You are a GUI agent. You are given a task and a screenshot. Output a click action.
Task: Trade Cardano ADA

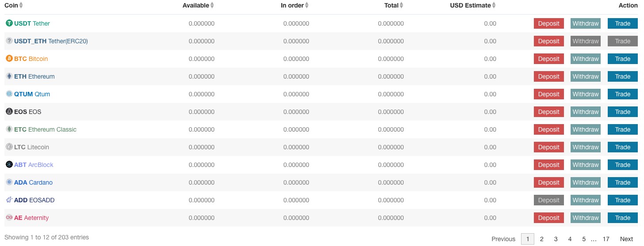[623, 182]
